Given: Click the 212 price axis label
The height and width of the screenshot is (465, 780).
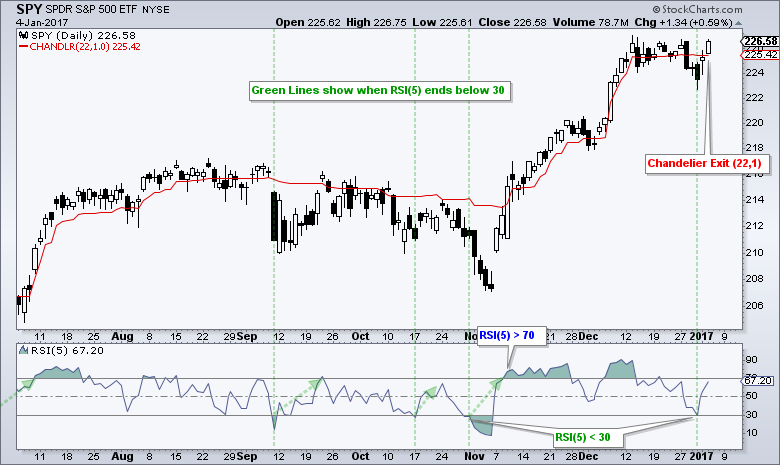Looking at the screenshot, I should click(x=755, y=226).
